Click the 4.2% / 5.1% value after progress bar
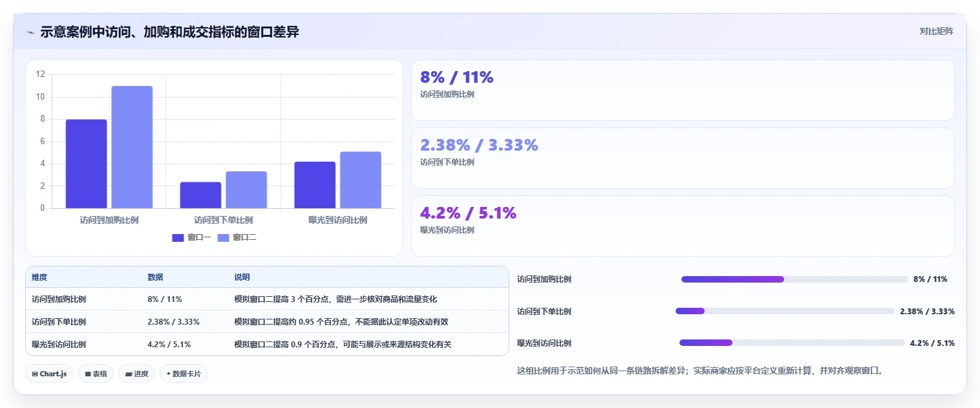Image resolution: width=980 pixels, height=408 pixels. tap(932, 343)
